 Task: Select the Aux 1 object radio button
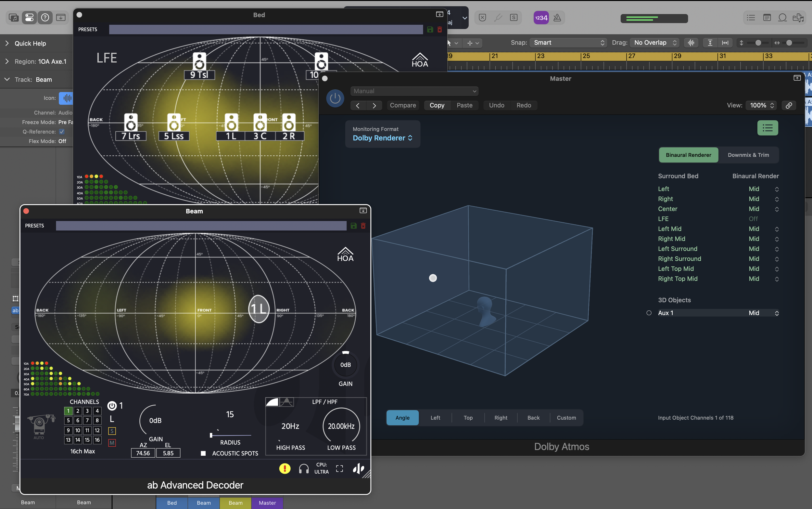649,313
